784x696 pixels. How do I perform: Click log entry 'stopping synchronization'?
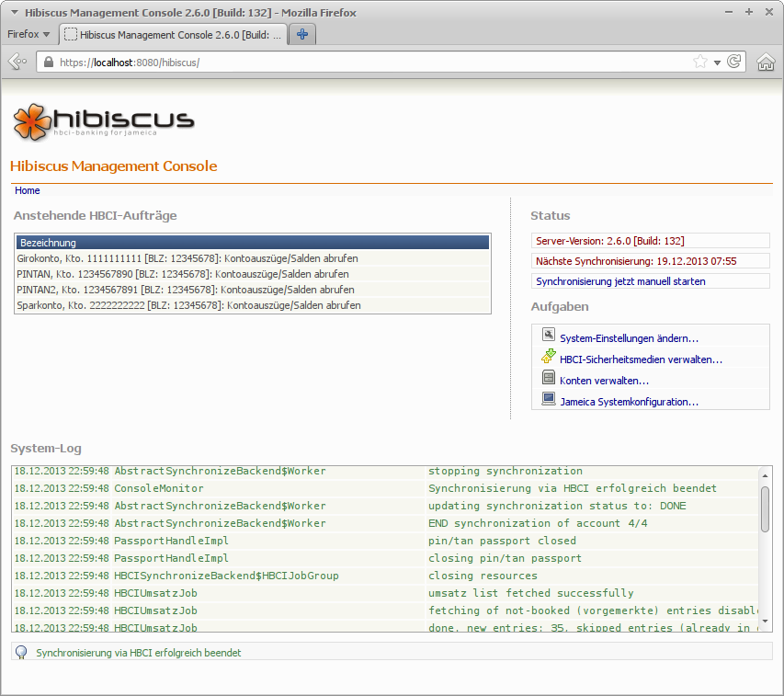[505, 471]
